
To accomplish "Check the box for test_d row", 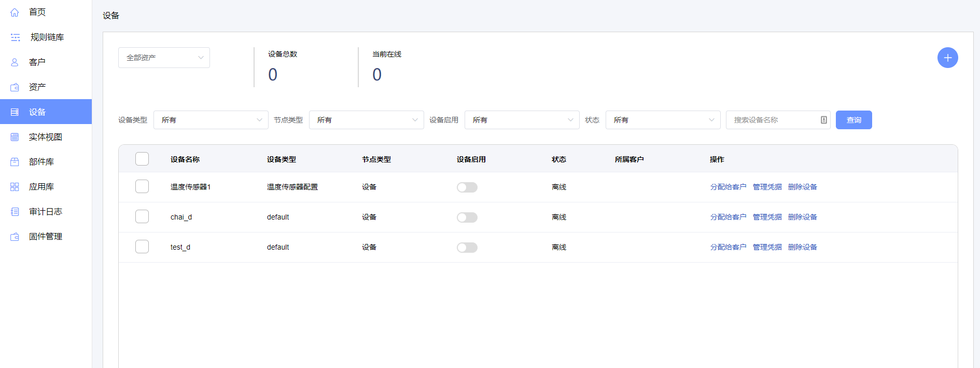I will point(142,247).
